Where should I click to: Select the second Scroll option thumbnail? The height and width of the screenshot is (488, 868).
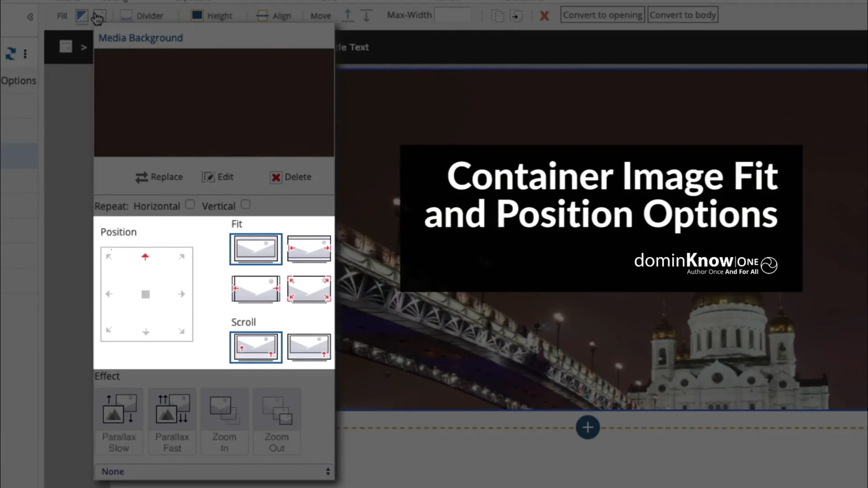click(309, 347)
